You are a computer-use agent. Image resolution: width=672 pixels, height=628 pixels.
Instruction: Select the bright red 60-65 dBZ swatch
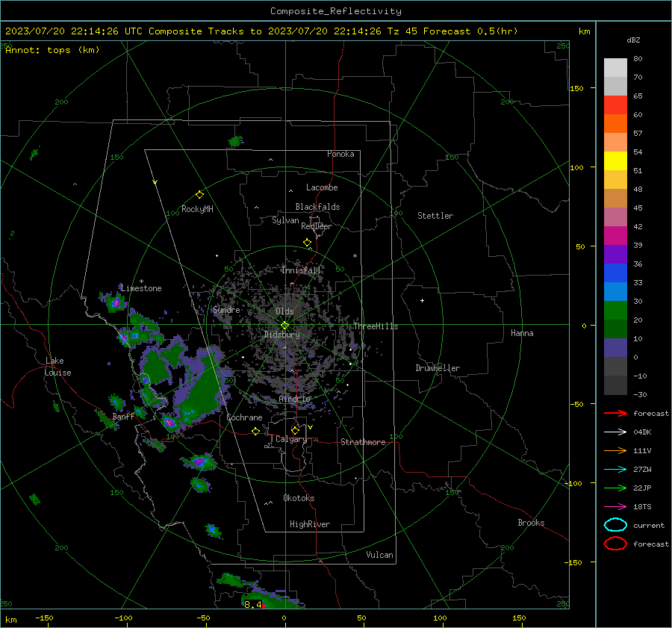point(615,105)
